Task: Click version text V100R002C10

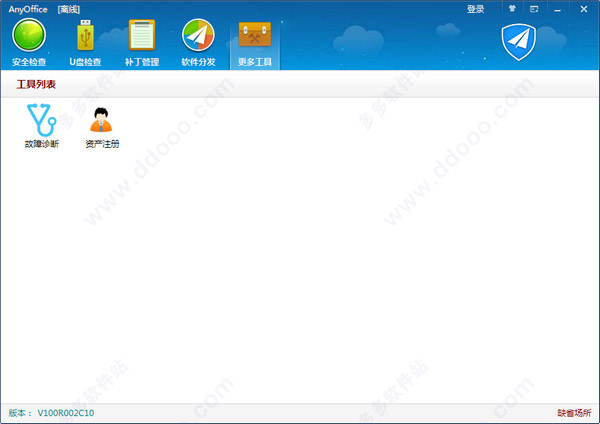Action: (x=66, y=413)
